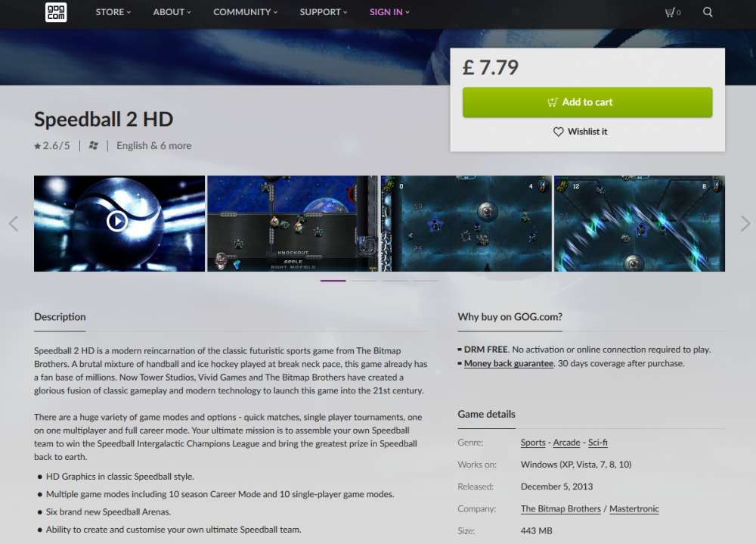This screenshot has height=544, width=756.
Task: Expand the STORE menu
Action: pos(113,12)
